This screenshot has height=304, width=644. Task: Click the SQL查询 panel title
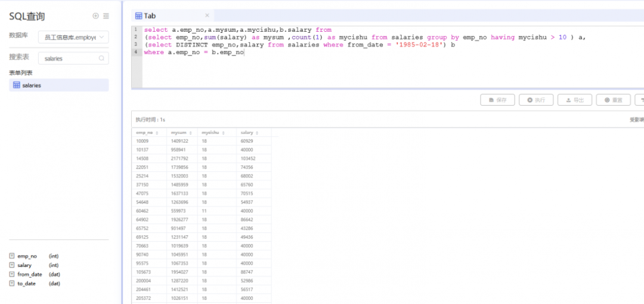coord(27,17)
